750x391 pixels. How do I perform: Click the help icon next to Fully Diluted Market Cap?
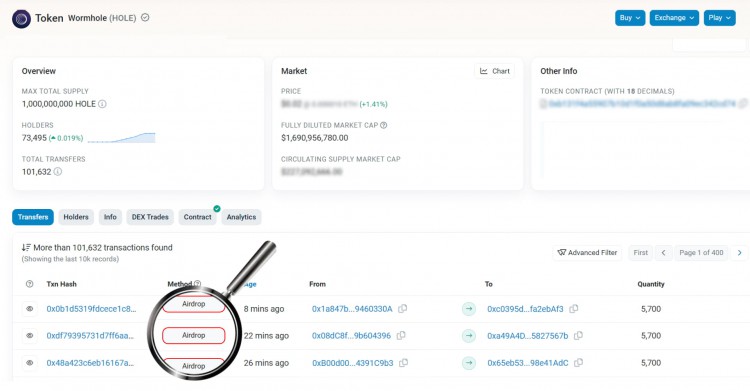tap(384, 125)
